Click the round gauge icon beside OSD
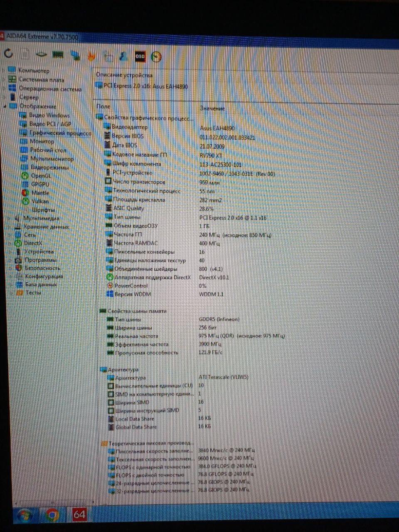 pos(156,57)
